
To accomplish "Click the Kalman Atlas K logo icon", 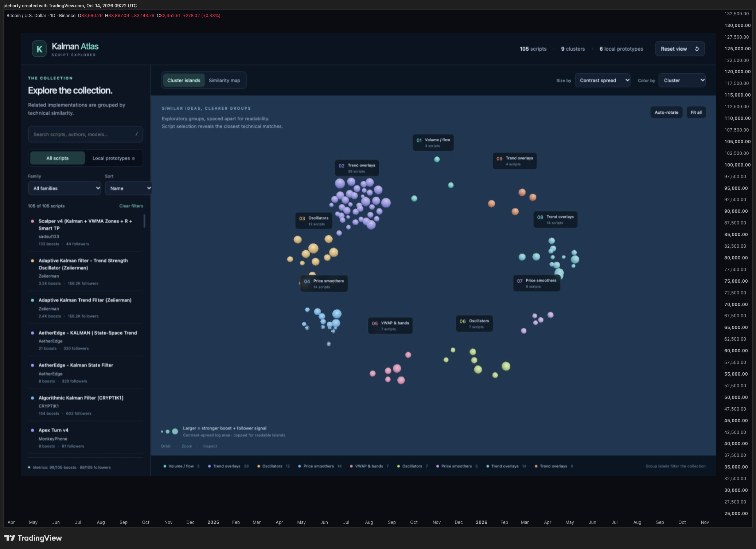I will 39,49.
